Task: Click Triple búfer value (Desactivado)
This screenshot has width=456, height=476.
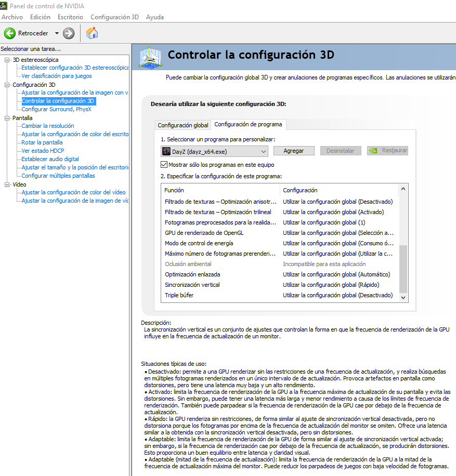Action: coord(338,295)
